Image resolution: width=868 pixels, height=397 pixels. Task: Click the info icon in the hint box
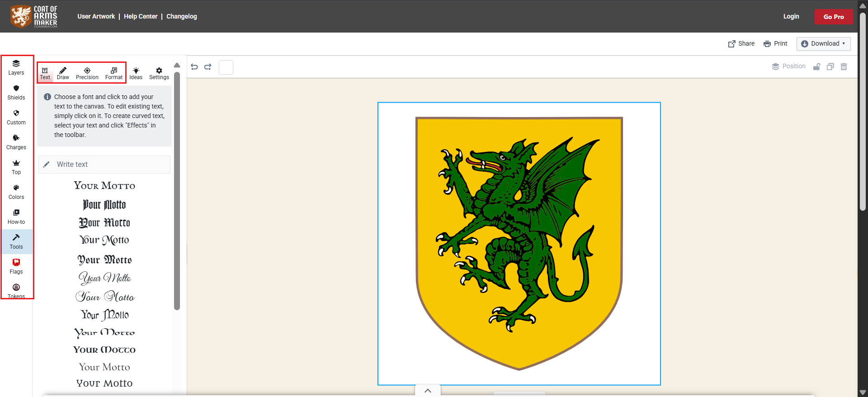tap(47, 97)
